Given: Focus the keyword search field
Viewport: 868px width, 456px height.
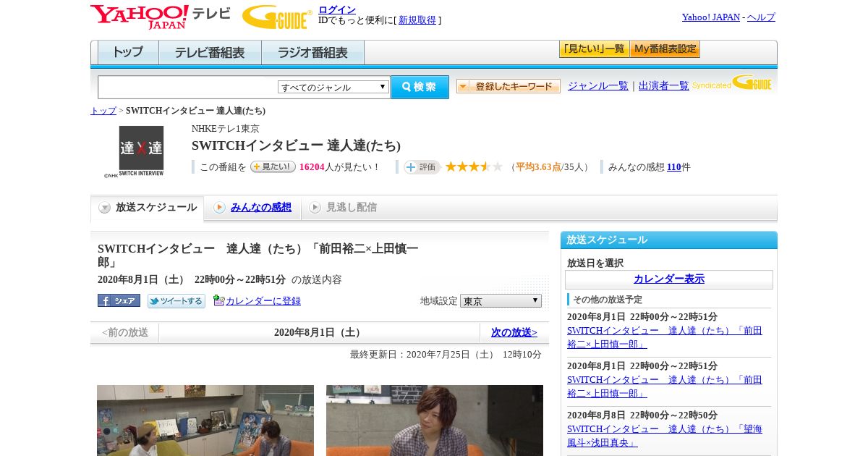Looking at the screenshot, I should click(x=187, y=87).
